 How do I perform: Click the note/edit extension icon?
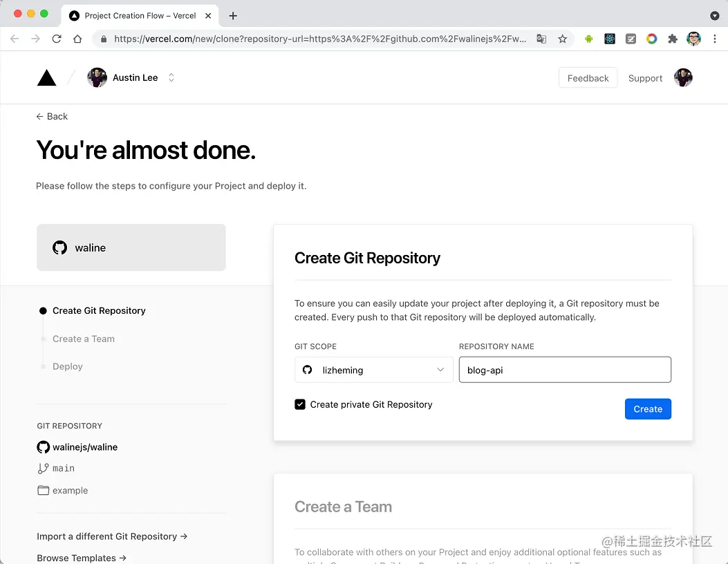(x=631, y=39)
